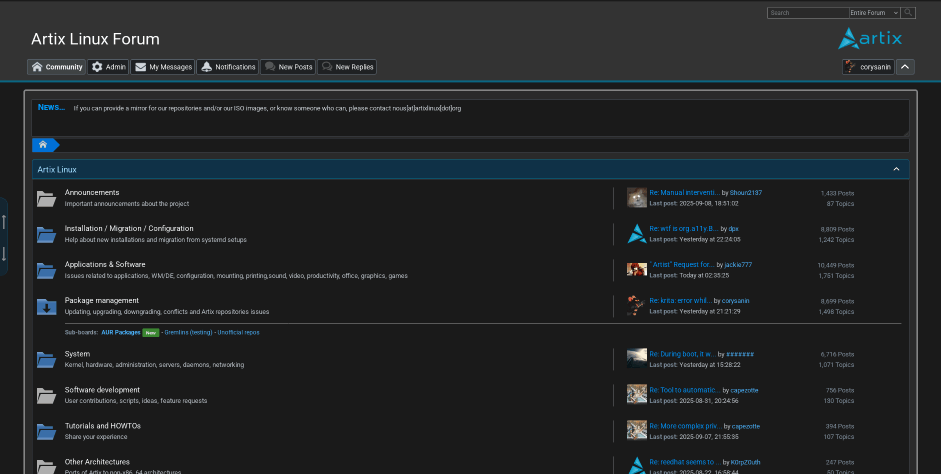Image resolution: width=941 pixels, height=474 pixels.
Task: View Shoun2137's profile
Action: 746,193
